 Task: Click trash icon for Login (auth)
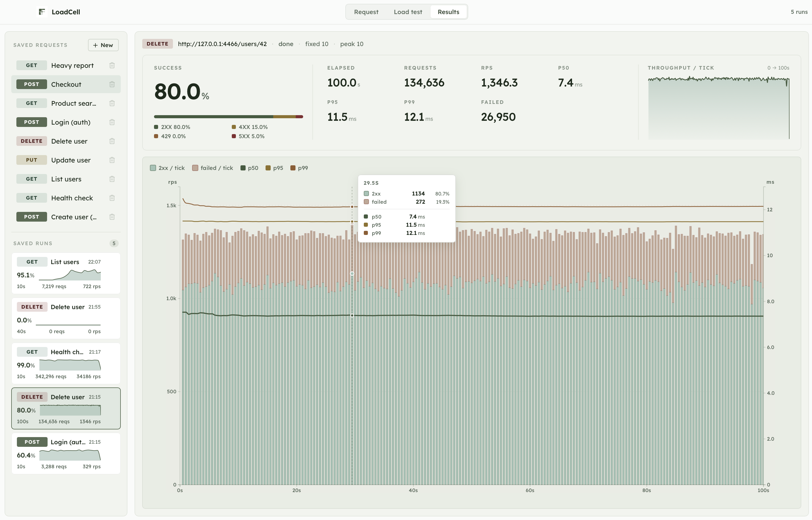(112, 122)
